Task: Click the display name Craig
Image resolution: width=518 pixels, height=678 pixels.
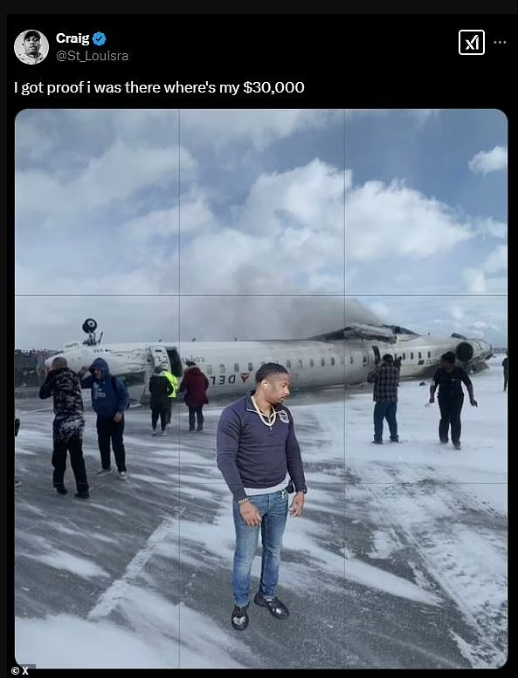Action: tap(72, 38)
